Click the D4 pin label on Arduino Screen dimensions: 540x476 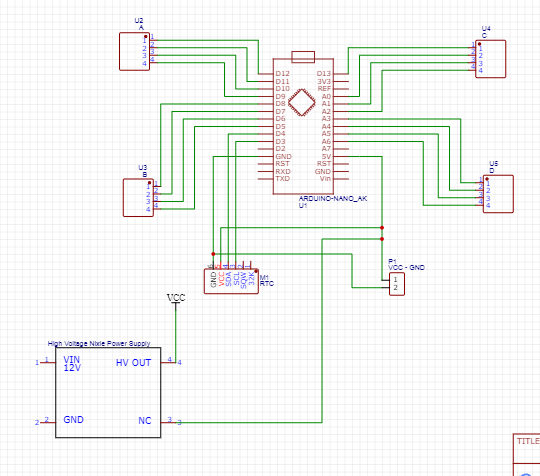pyautogui.click(x=280, y=134)
